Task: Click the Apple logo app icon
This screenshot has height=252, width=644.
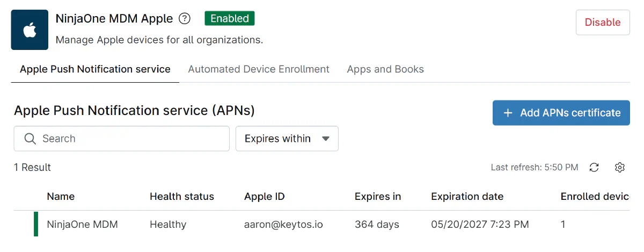Action: [x=30, y=30]
